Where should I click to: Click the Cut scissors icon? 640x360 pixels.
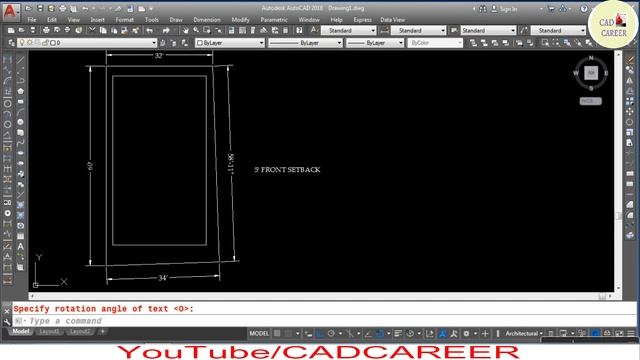[x=92, y=30]
